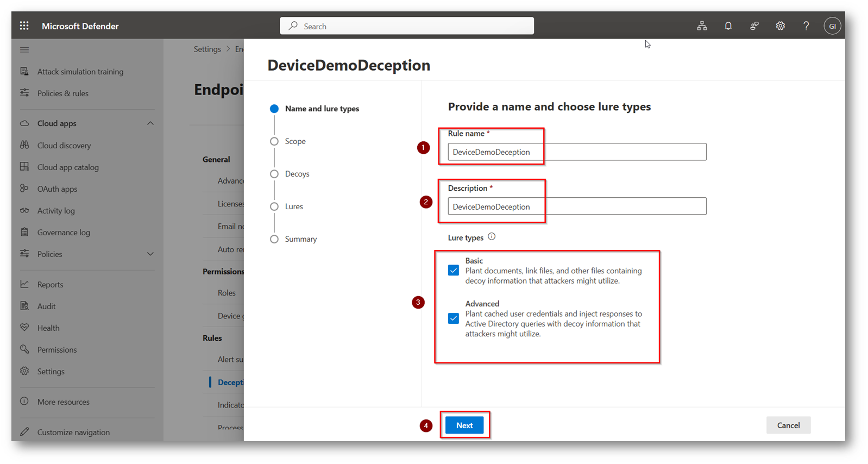Click the Settings gear icon in sidebar
The image size is (868, 464).
click(24, 371)
